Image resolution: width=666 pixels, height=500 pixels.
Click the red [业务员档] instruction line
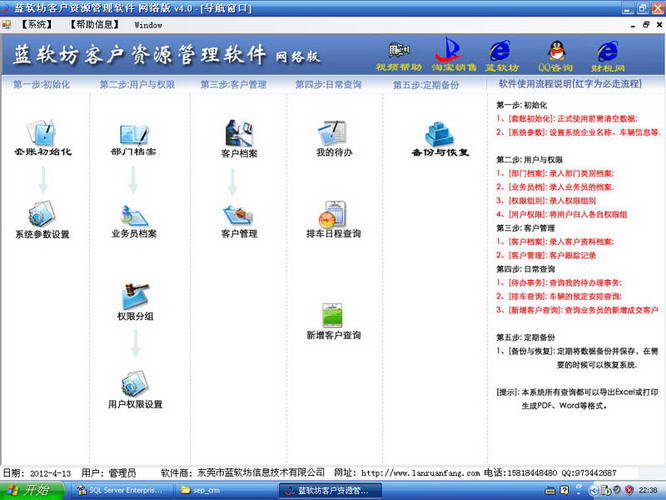tap(555, 186)
